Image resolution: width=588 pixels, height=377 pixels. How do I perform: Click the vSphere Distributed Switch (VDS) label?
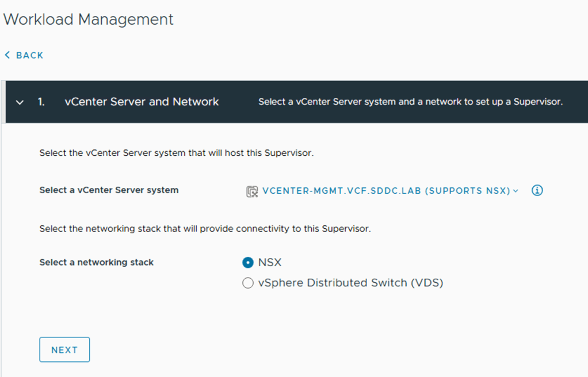point(350,283)
